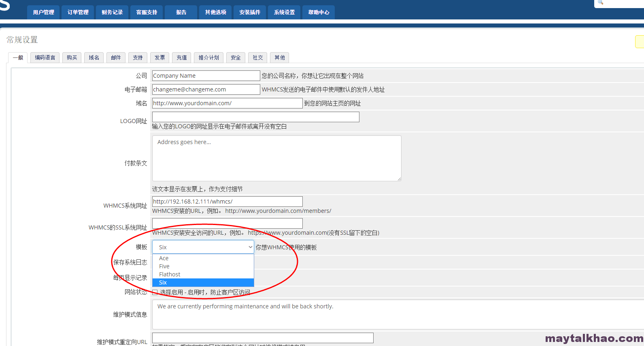Screen dimensions: 644x346
Task: Open the 安装插件 menu
Action: coord(250,12)
